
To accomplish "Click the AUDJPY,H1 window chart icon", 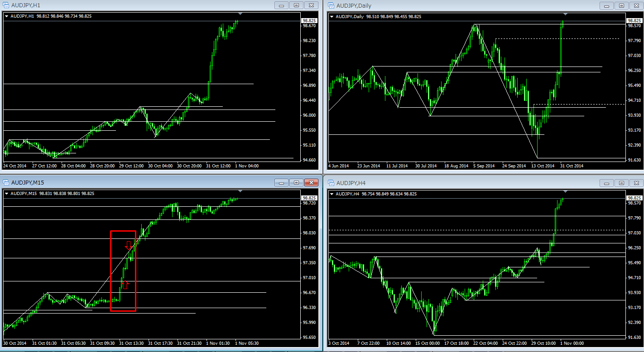I will click(x=6, y=5).
